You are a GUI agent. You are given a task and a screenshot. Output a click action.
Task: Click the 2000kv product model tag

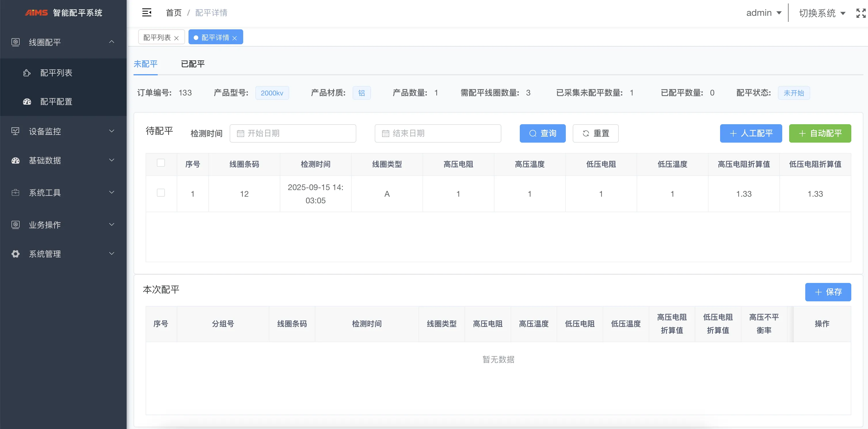[272, 93]
